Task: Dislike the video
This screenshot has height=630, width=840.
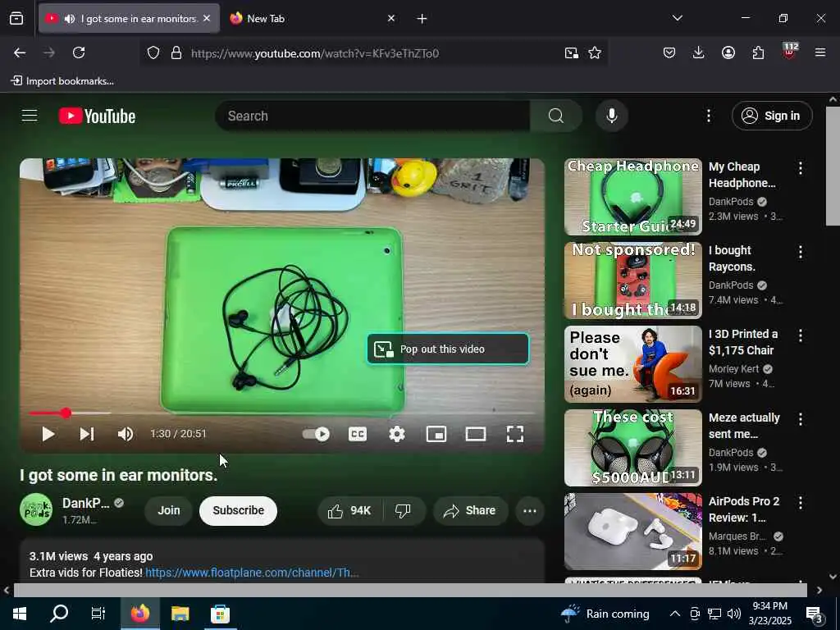Action: point(404,510)
